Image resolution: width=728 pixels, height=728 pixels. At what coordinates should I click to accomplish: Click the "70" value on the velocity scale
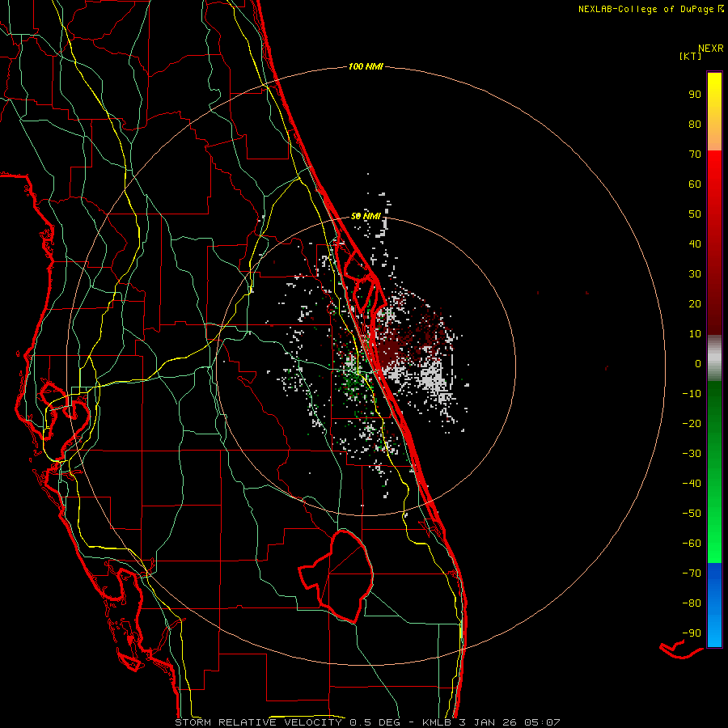695,154
